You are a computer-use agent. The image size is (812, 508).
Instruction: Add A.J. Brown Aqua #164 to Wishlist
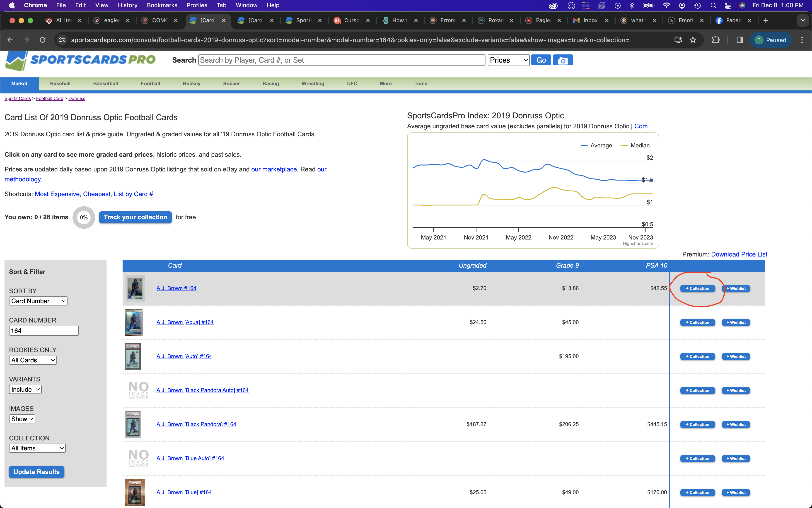coord(736,322)
